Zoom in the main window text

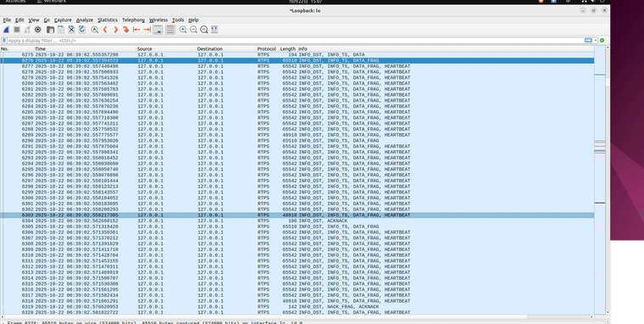[183, 30]
